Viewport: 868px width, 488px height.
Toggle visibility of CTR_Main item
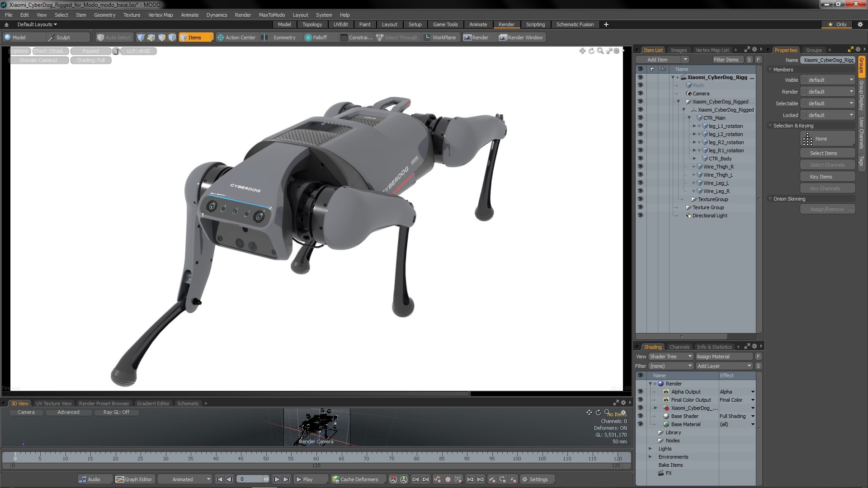click(640, 118)
